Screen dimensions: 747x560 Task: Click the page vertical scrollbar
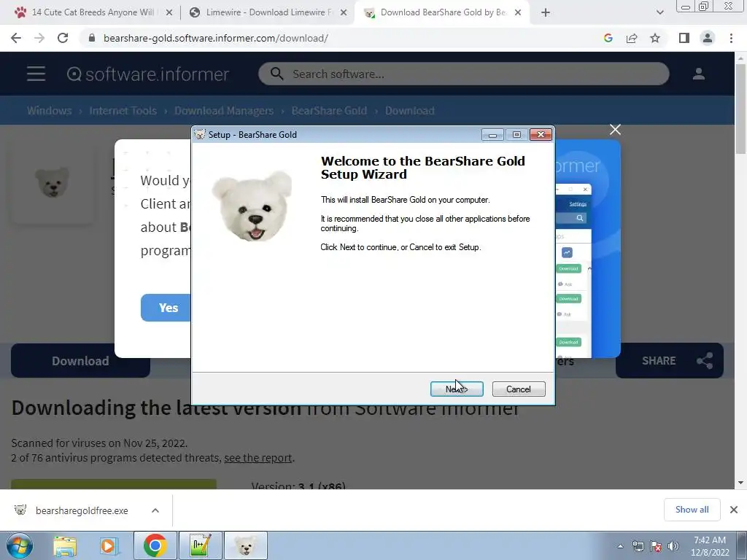pyautogui.click(x=741, y=109)
